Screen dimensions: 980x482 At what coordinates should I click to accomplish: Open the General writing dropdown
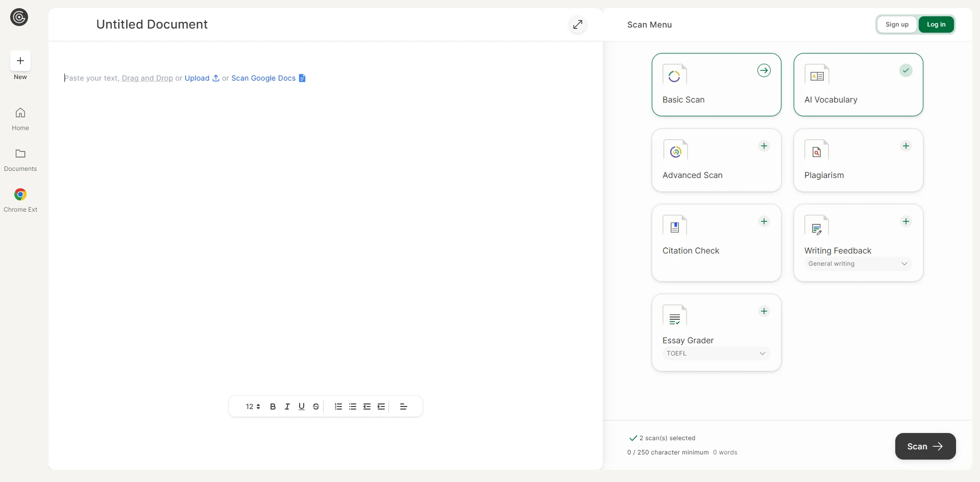point(858,264)
